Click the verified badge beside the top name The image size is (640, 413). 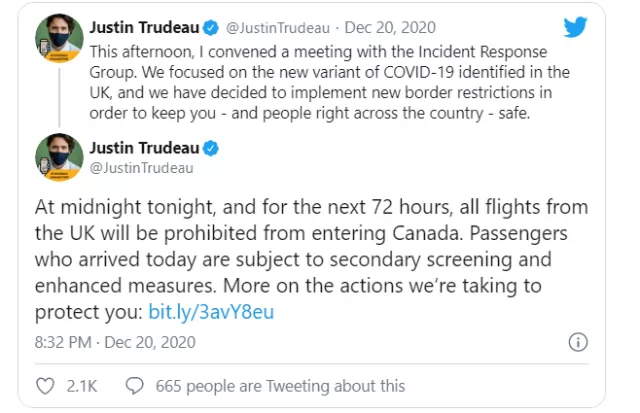pyautogui.click(x=211, y=28)
